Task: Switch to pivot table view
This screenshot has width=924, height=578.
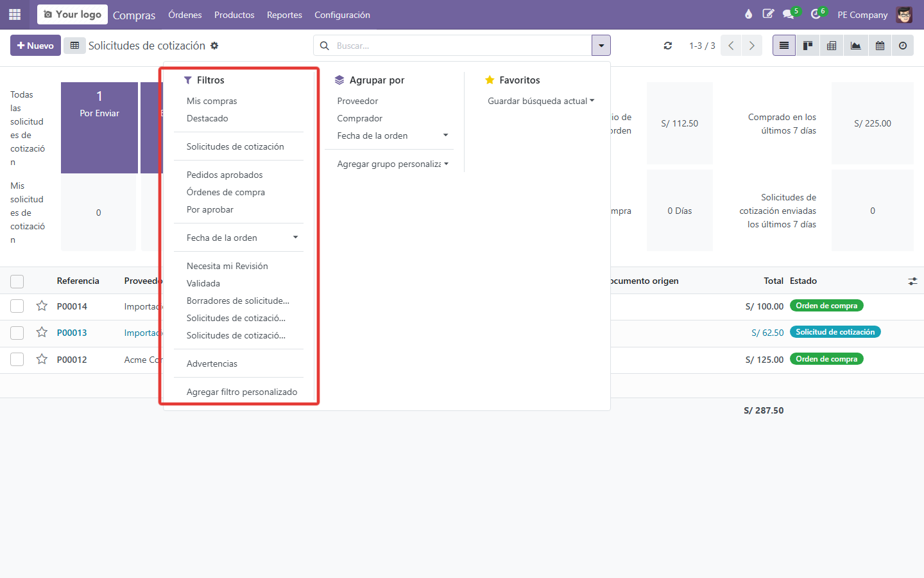Action: click(832, 46)
